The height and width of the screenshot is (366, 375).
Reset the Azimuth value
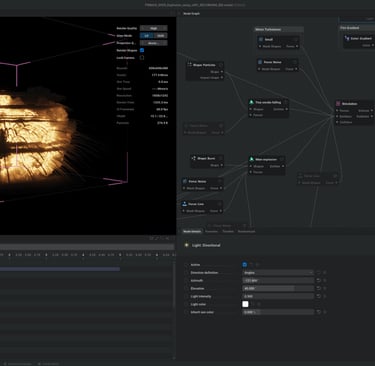click(319, 280)
